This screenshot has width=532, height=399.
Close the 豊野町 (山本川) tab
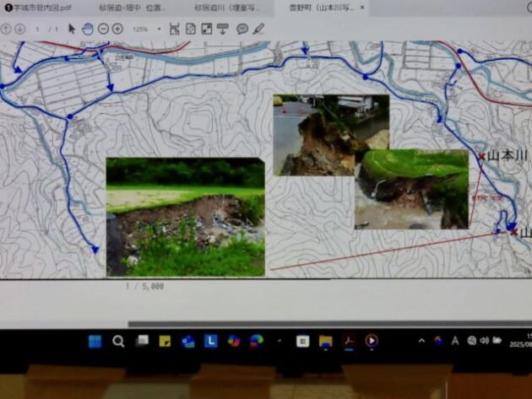(x=362, y=8)
